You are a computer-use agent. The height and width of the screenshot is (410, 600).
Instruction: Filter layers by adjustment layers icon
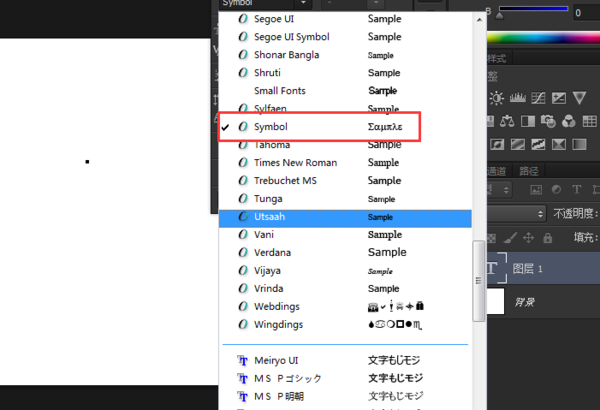pyautogui.click(x=556, y=189)
